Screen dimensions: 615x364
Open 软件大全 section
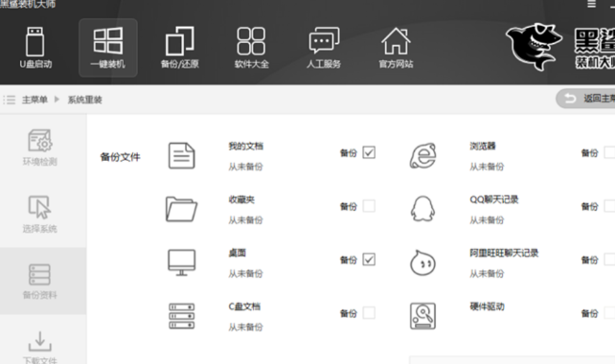tap(251, 48)
